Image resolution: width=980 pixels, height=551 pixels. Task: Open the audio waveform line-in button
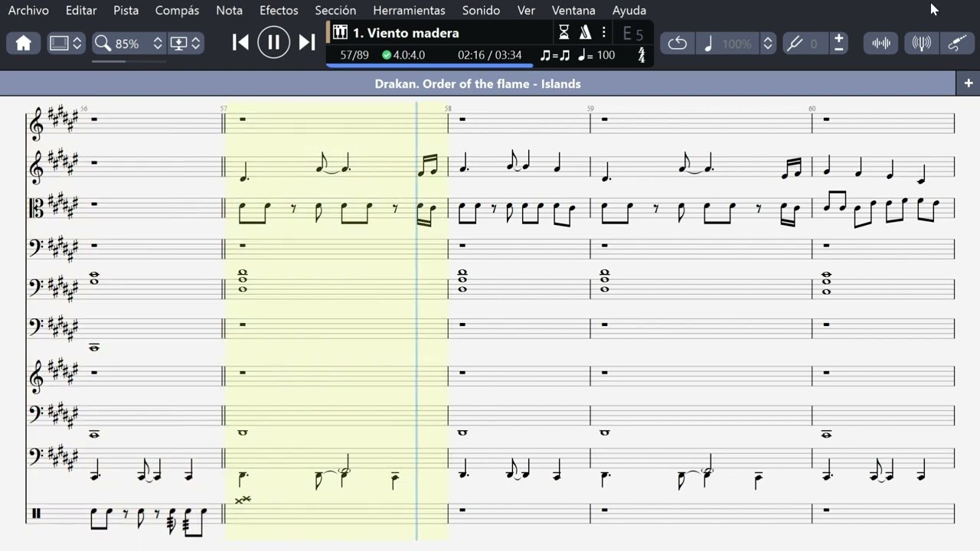click(x=881, y=44)
